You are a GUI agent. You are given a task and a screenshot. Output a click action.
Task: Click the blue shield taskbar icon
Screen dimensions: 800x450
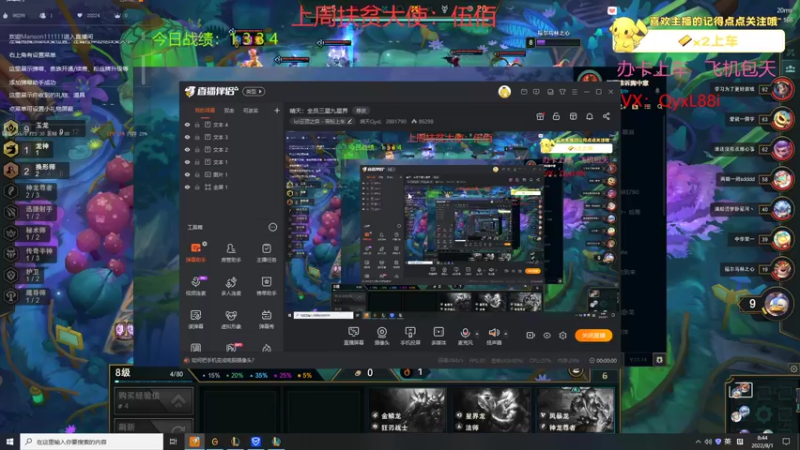[256, 442]
